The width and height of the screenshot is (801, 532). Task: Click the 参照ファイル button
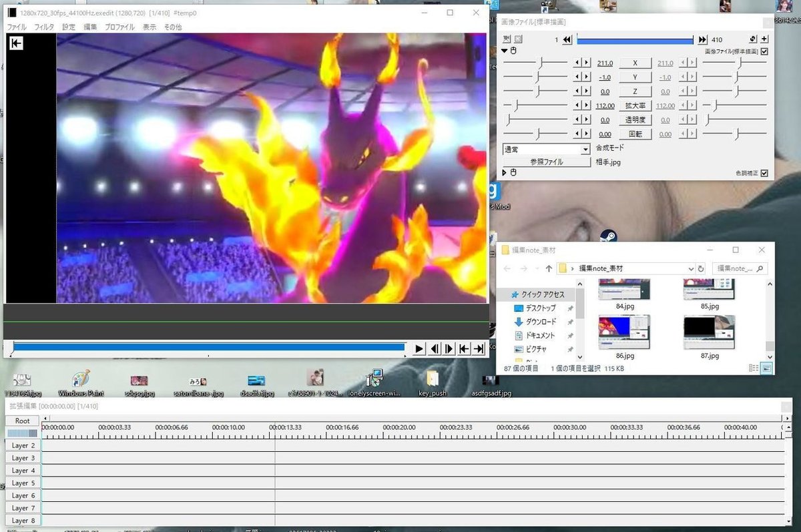pyautogui.click(x=547, y=162)
